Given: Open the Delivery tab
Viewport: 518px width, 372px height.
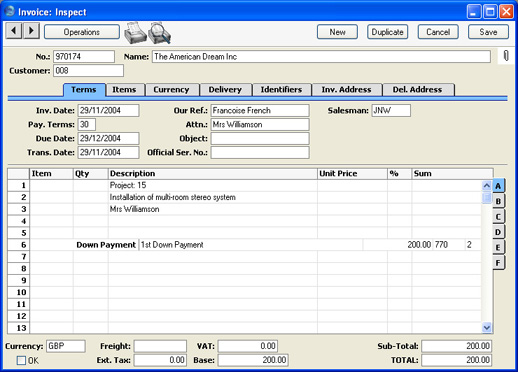Looking at the screenshot, I should point(225,90).
